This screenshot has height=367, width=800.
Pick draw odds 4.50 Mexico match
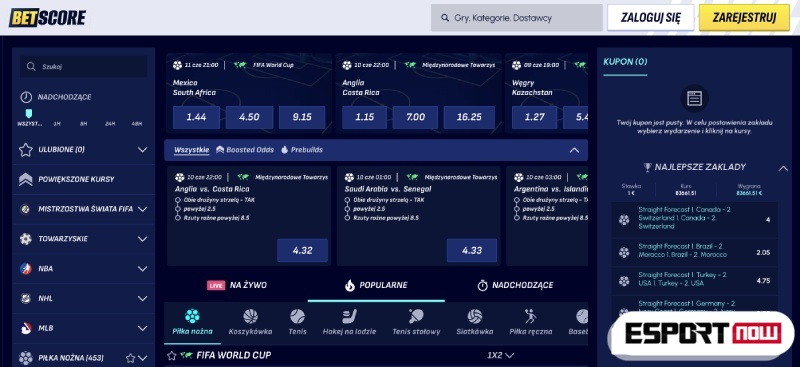(x=249, y=117)
